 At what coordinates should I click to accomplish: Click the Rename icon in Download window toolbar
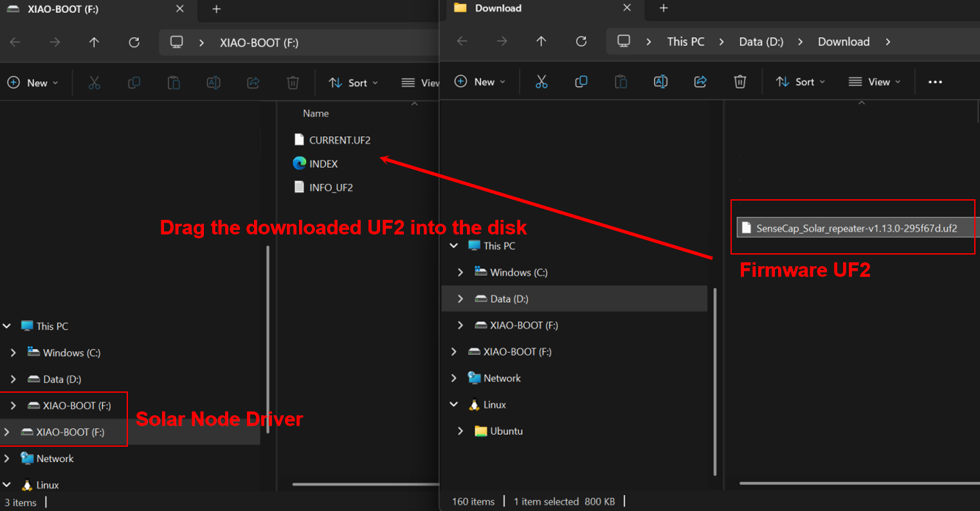(660, 82)
